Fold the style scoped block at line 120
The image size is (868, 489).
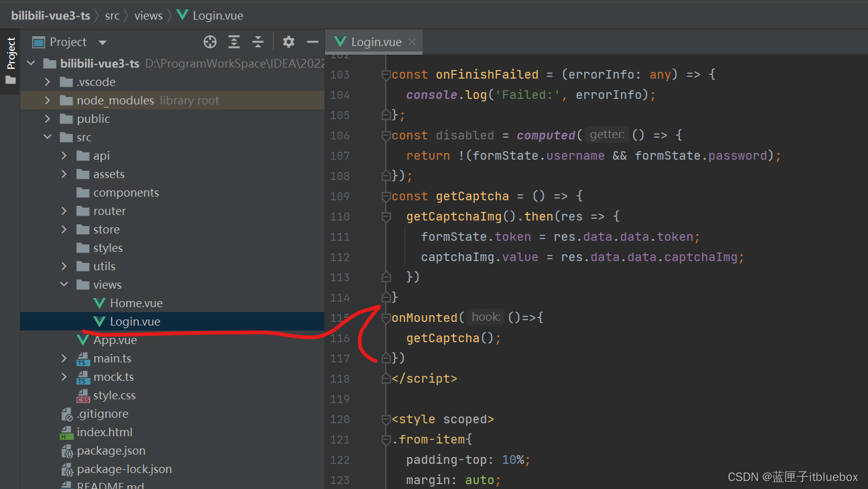[x=386, y=420]
